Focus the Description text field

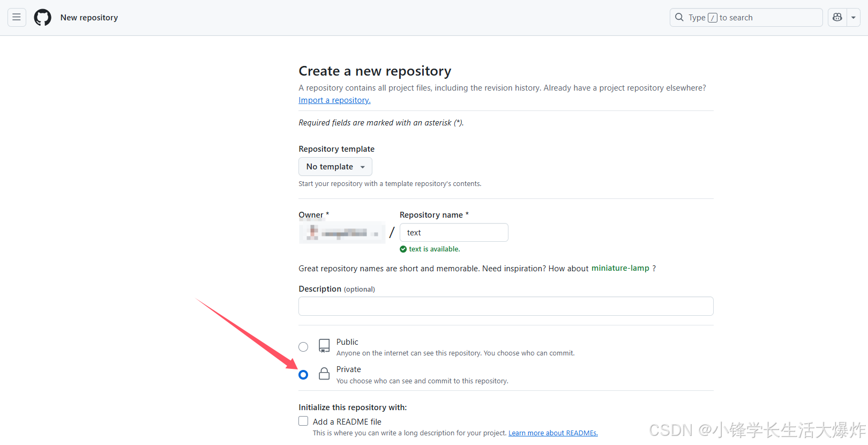coord(506,306)
